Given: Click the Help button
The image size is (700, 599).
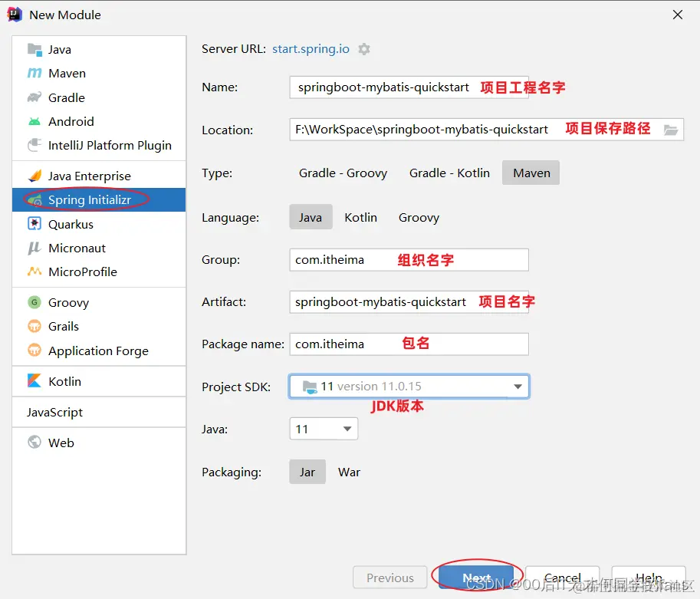Looking at the screenshot, I should click(x=649, y=578).
